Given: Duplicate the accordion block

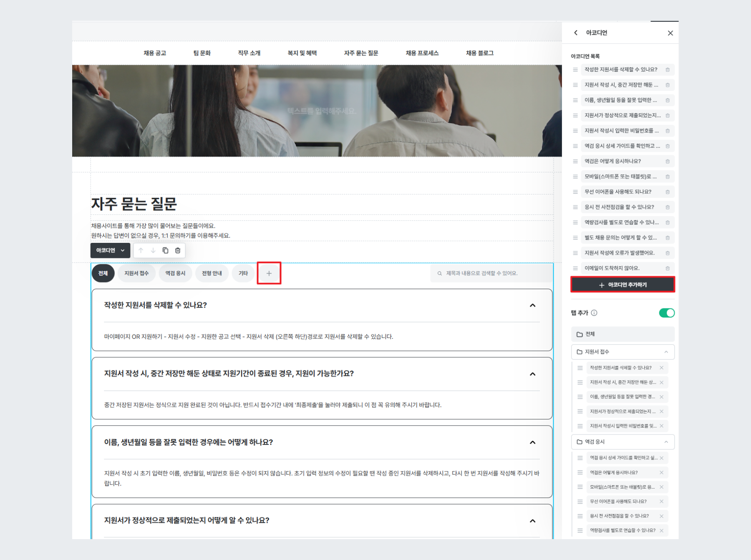Looking at the screenshot, I should [x=165, y=250].
